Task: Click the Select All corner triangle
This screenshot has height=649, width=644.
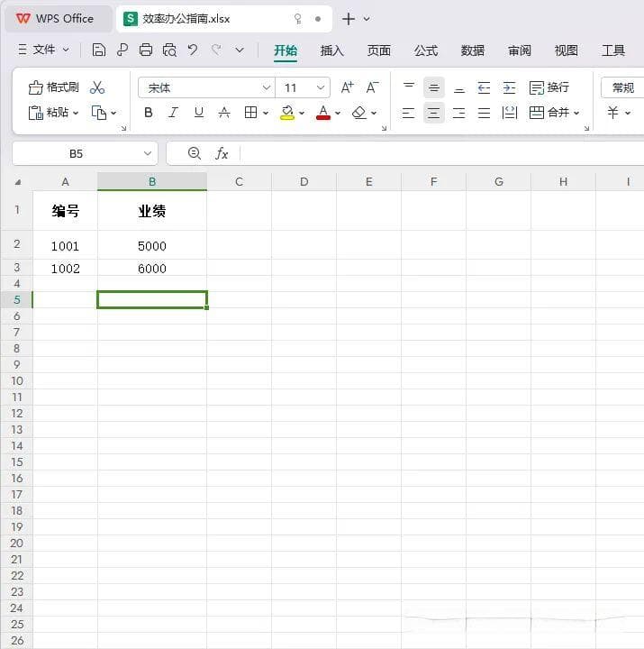Action: point(18,182)
